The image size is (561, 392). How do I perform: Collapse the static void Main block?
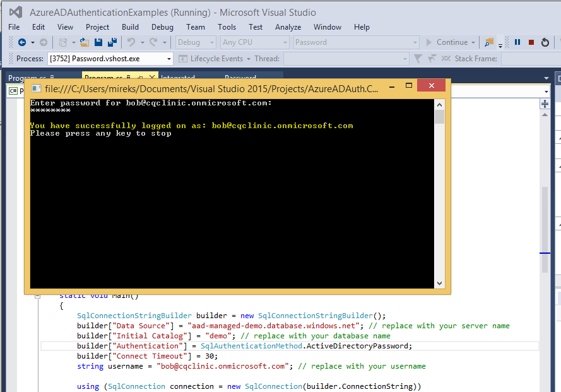[38, 295]
